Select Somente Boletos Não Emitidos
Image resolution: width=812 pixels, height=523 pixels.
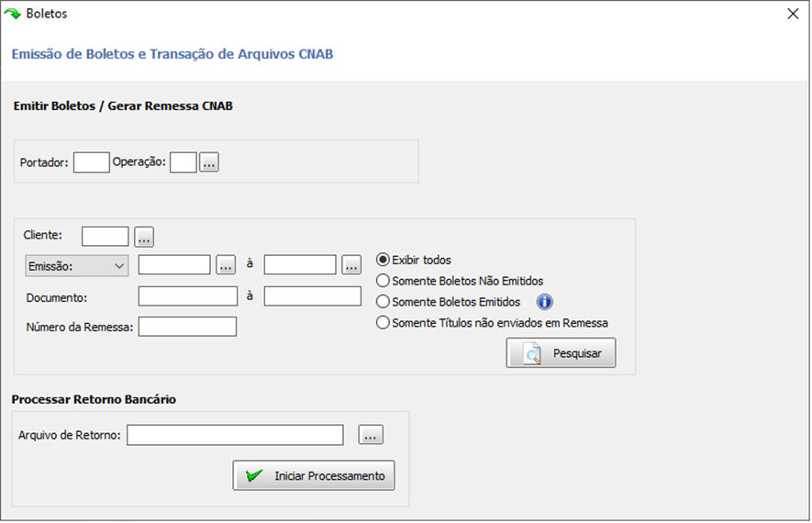383,281
